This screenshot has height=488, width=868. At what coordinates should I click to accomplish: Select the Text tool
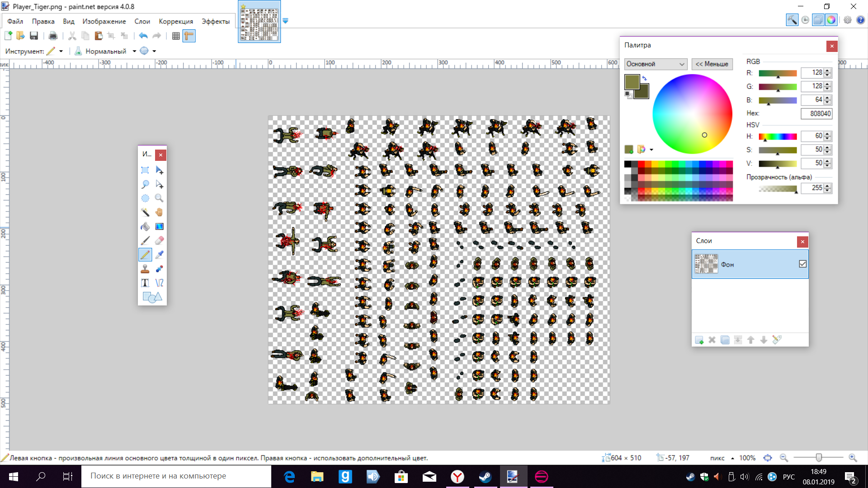(145, 283)
